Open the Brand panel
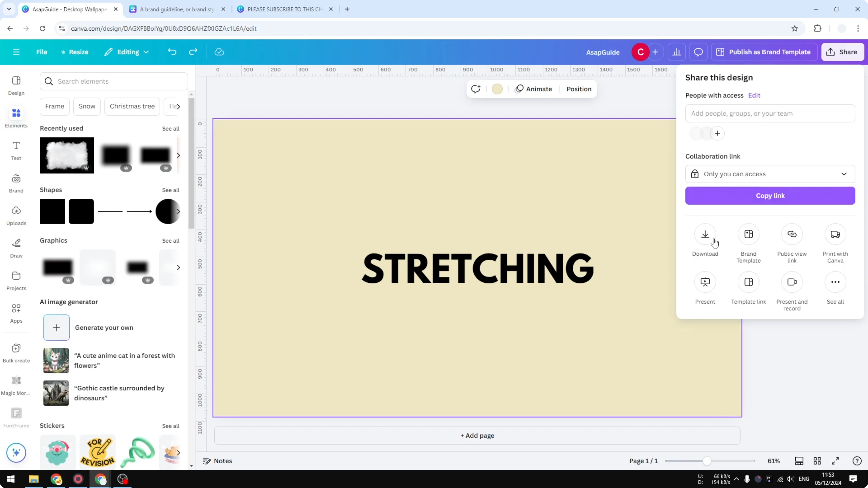This screenshot has width=868, height=488. click(x=16, y=183)
